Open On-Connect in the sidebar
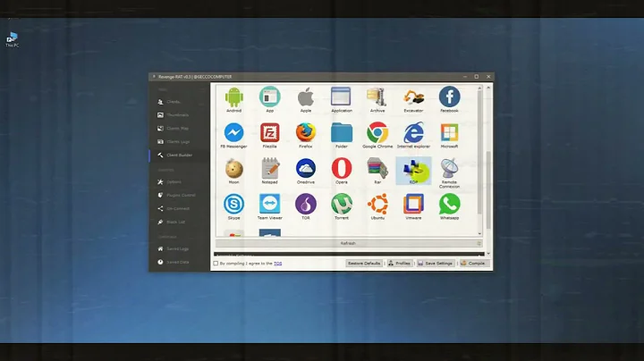The height and width of the screenshot is (361, 644). (x=177, y=208)
